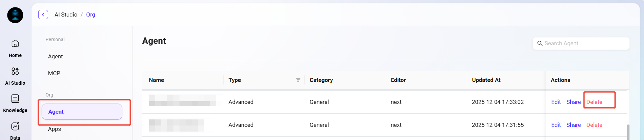The image size is (644, 140).
Task: Share the second agent row
Action: point(573,125)
